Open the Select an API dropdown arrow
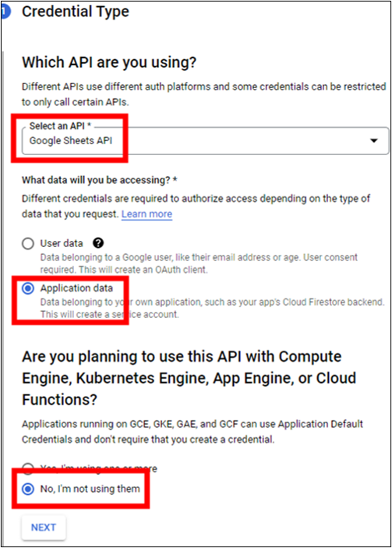The image size is (392, 548). 374,140
